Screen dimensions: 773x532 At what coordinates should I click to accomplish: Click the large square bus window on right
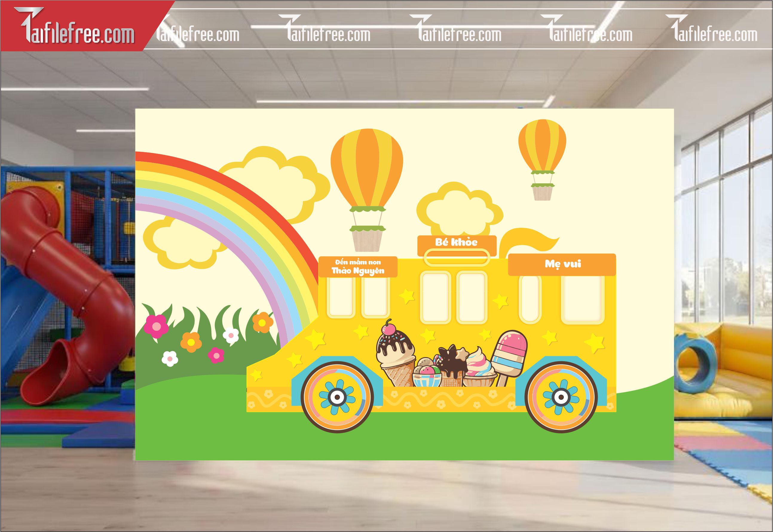click(x=582, y=298)
